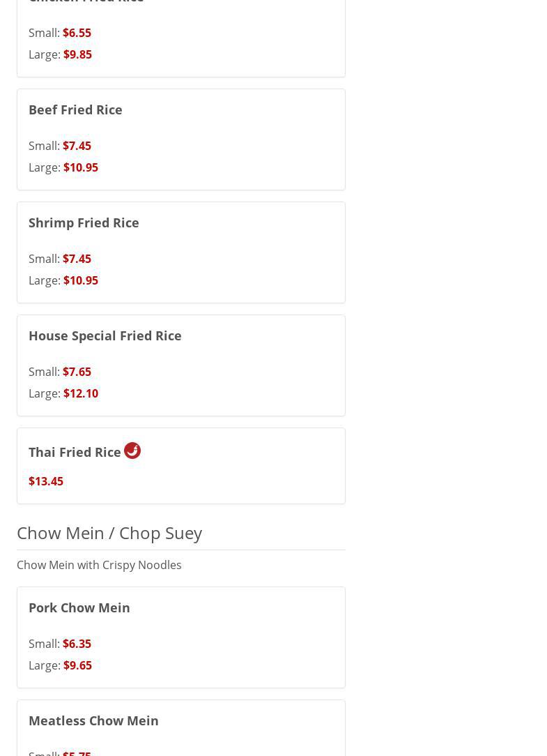Click Pork Chow Mein small price $6.35
The image size is (547, 756).
tap(77, 644)
